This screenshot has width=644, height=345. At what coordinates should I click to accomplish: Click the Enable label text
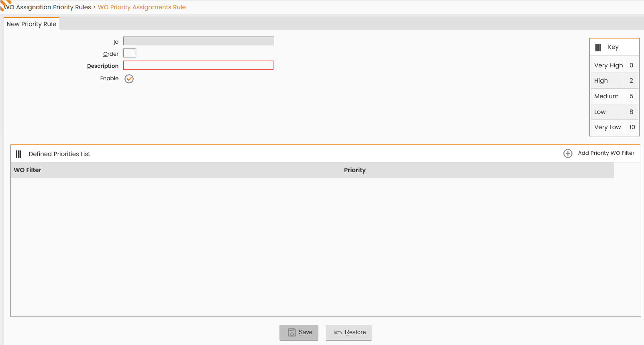109,79
